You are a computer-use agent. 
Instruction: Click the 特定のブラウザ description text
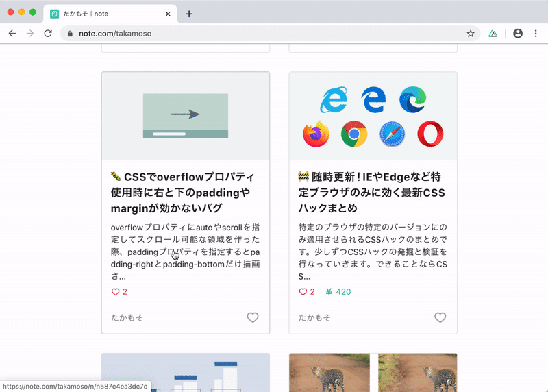coord(373,252)
